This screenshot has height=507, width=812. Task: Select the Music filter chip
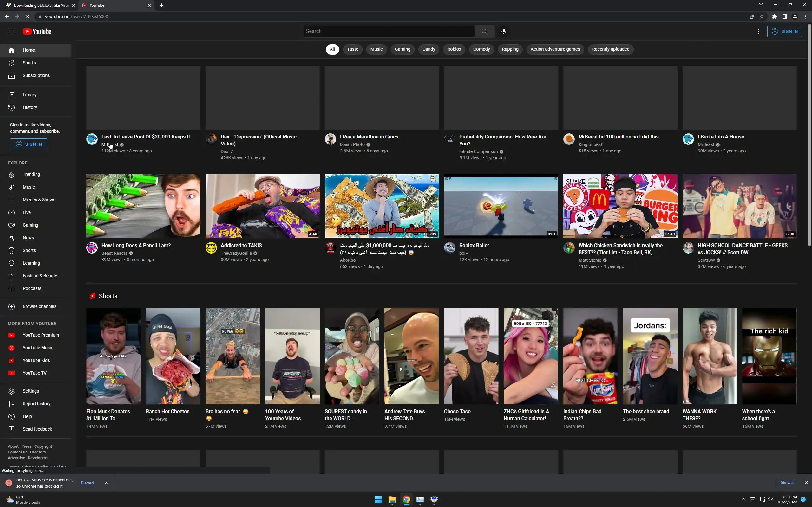[x=376, y=49]
